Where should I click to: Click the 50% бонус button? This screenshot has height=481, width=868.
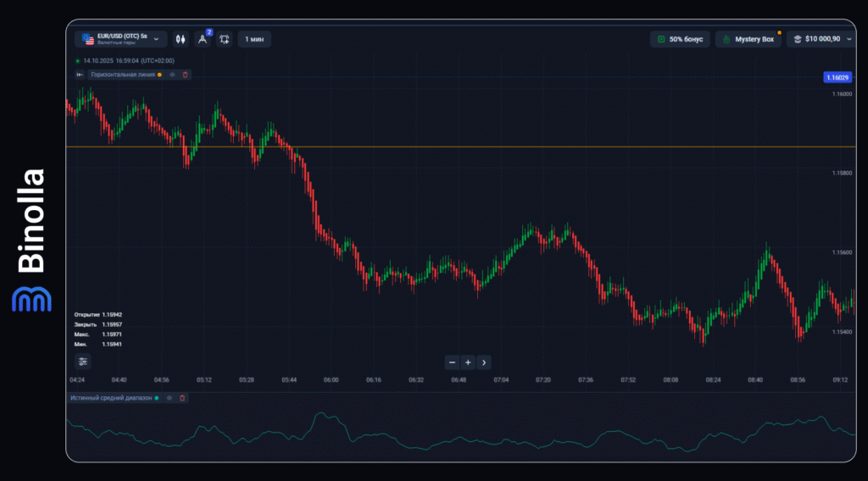coord(679,39)
